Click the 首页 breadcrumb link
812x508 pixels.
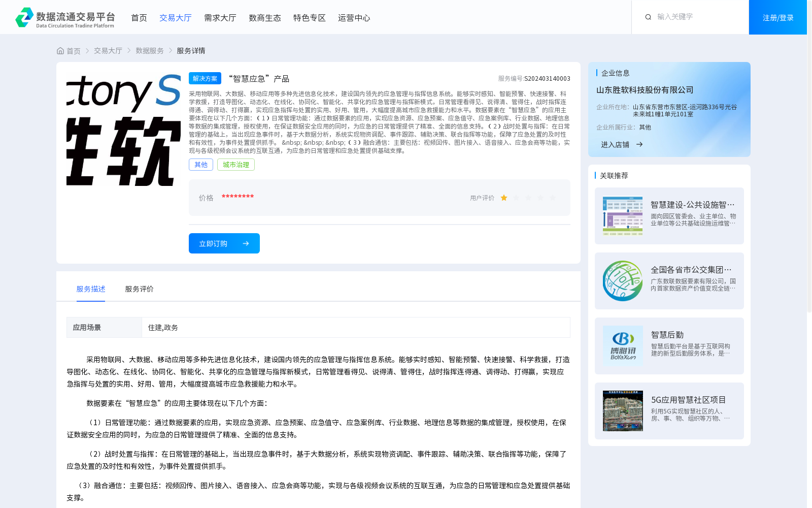[x=74, y=51]
